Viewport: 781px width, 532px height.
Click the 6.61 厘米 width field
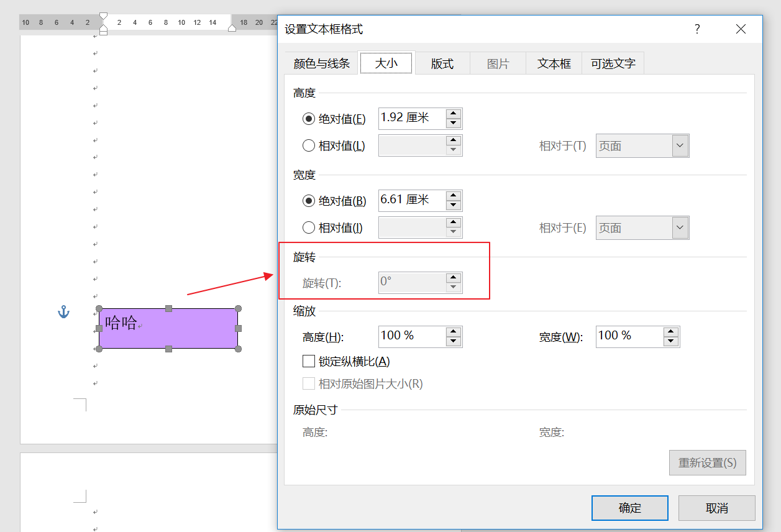pyautogui.click(x=413, y=201)
